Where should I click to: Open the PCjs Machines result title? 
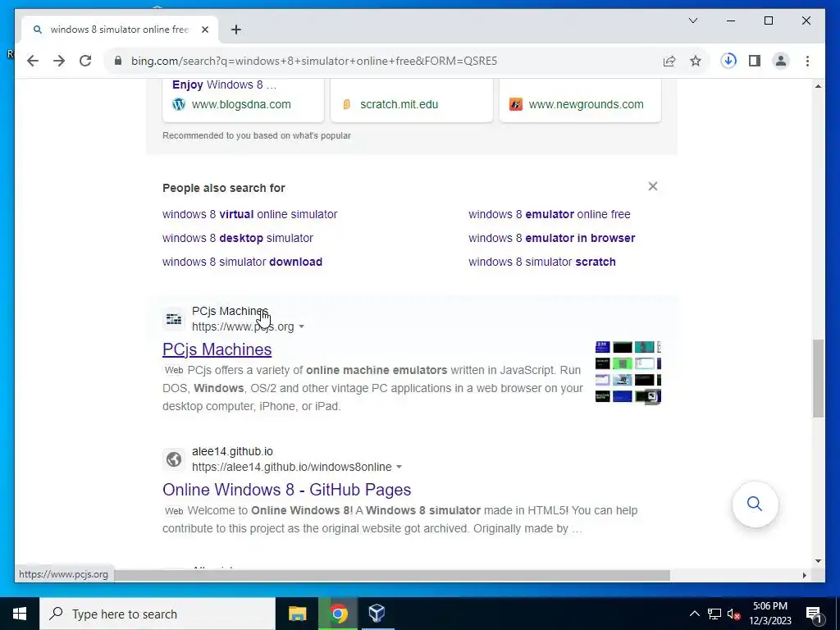tap(217, 349)
